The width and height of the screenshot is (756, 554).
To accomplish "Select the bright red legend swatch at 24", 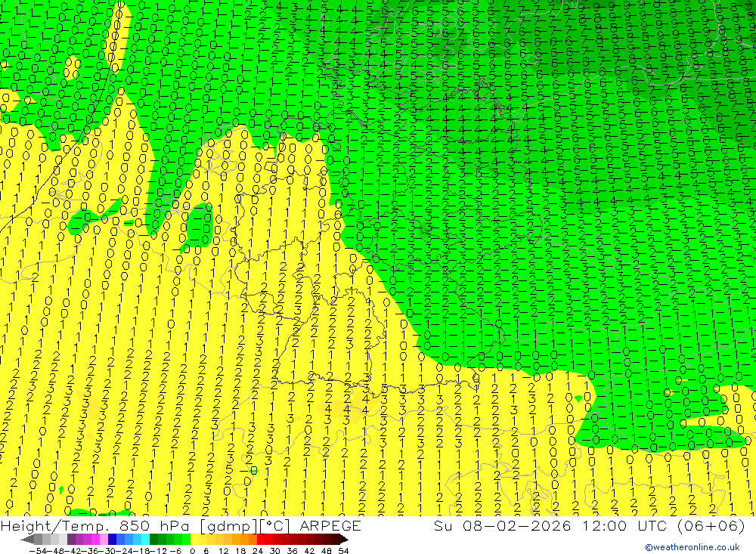I will click(x=261, y=539).
